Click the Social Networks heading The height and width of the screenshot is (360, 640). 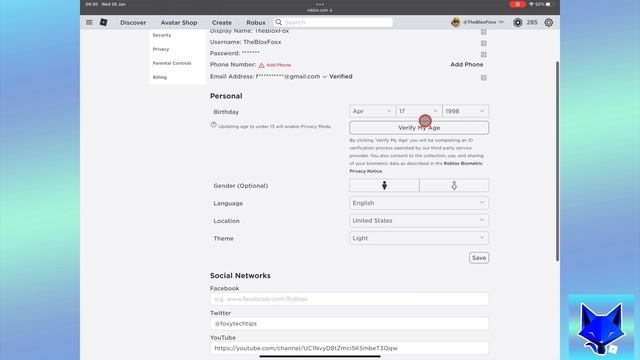[x=240, y=276]
